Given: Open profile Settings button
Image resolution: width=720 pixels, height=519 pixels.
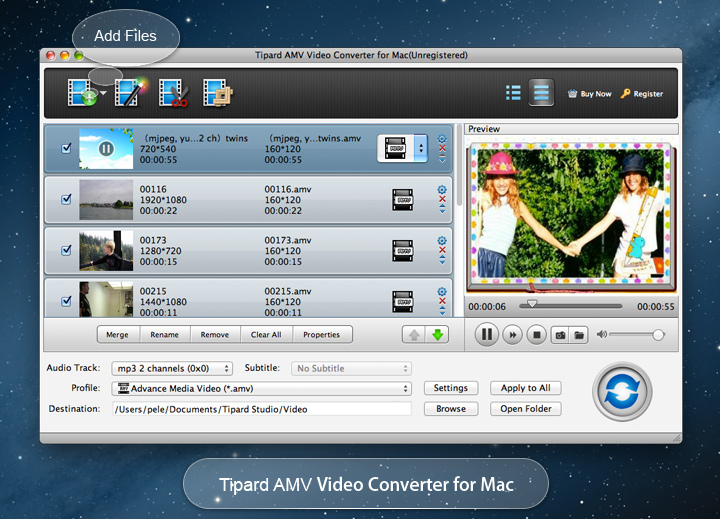Looking at the screenshot, I should tap(451, 388).
